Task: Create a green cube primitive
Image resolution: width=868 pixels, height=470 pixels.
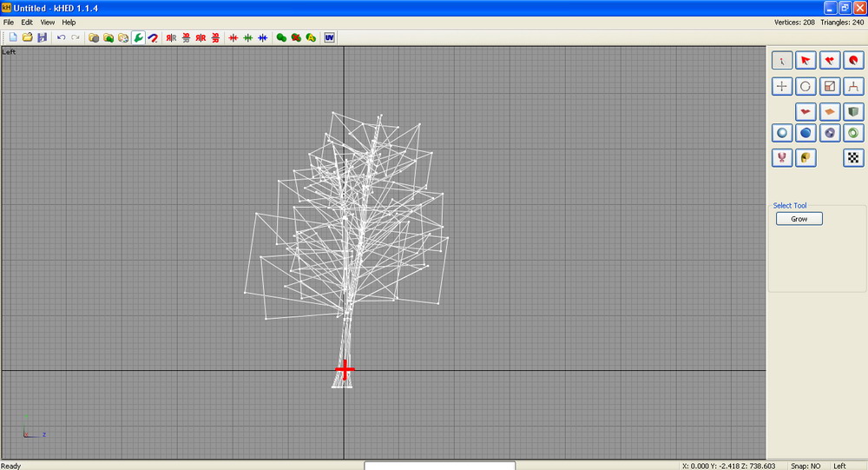Action: pyautogui.click(x=853, y=111)
